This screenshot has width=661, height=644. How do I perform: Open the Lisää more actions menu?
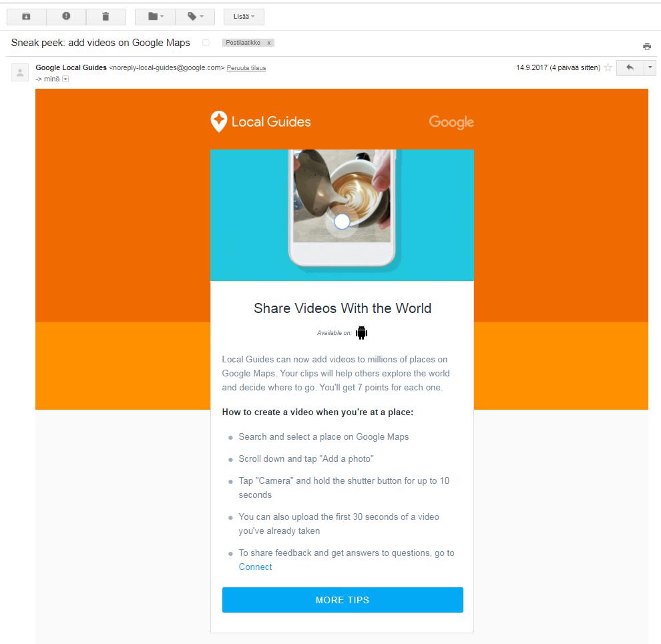click(x=244, y=17)
